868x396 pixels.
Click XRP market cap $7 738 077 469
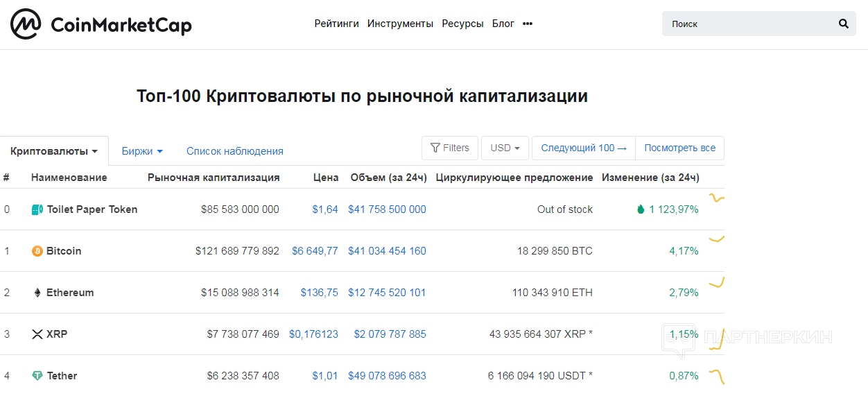pos(243,334)
